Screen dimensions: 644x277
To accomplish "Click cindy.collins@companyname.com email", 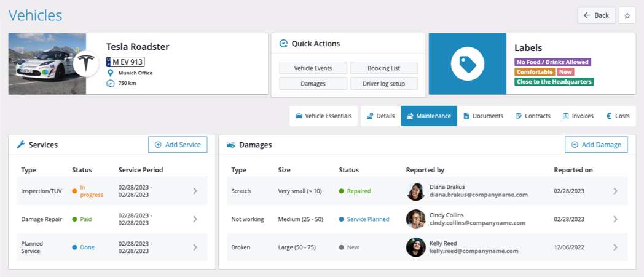I will [x=477, y=223].
